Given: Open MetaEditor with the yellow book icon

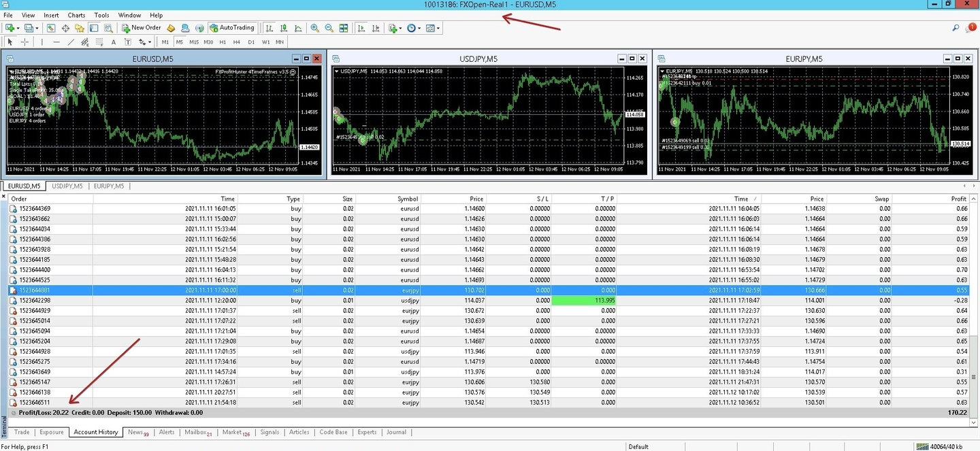Looking at the screenshot, I should coord(171,28).
